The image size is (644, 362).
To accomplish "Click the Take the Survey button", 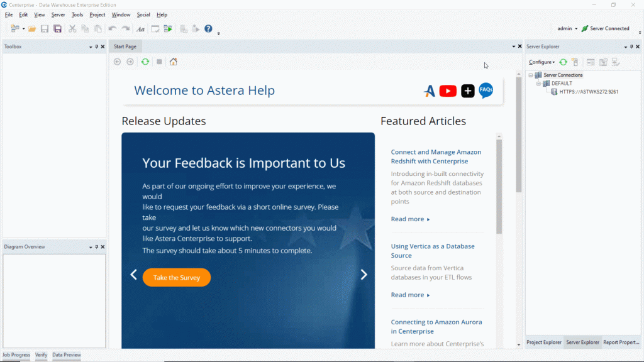I will pyautogui.click(x=177, y=278).
